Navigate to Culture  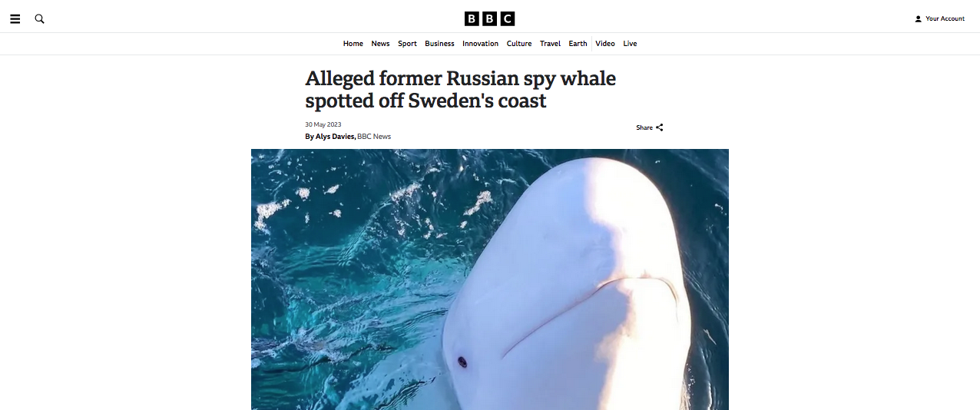pyautogui.click(x=519, y=44)
